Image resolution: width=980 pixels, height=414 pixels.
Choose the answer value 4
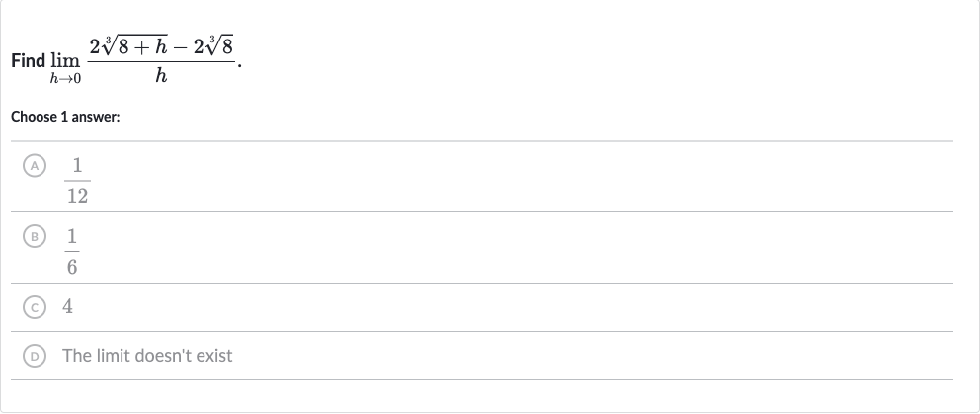pyautogui.click(x=67, y=306)
